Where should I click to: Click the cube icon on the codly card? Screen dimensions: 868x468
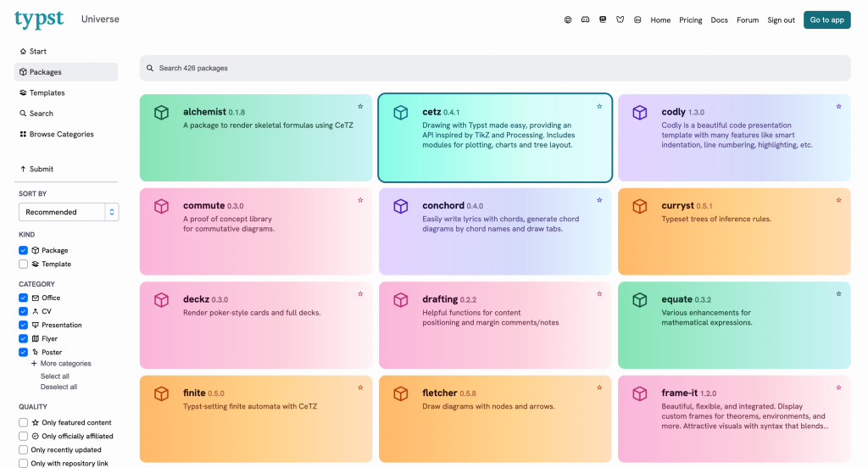639,113
